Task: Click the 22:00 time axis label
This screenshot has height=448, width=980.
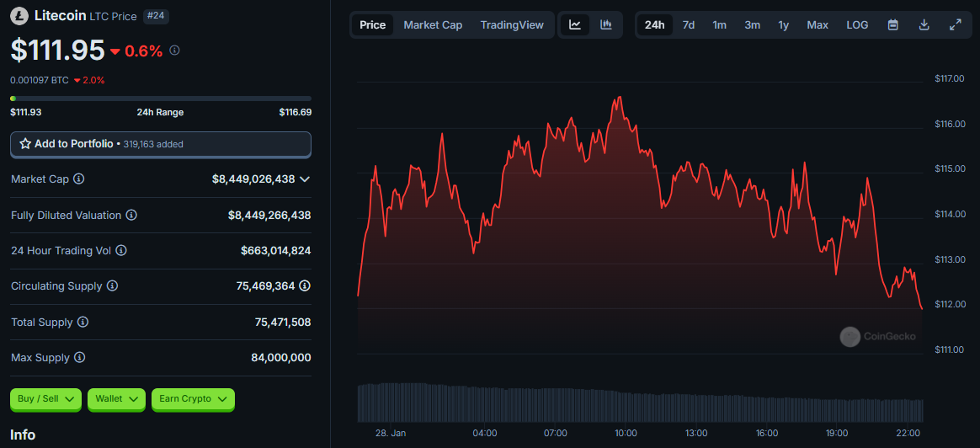Action: (x=908, y=433)
